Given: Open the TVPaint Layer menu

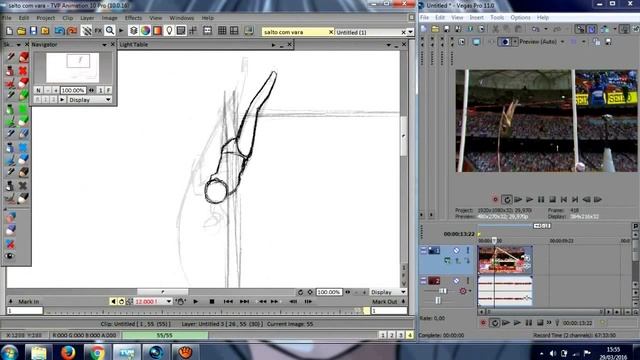Looking at the screenshot, I should [x=87, y=18].
